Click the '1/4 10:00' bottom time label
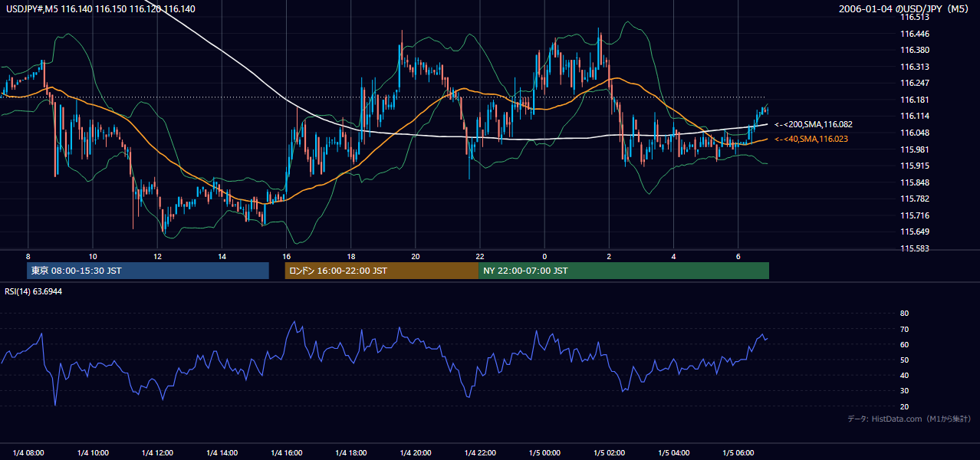Screen dimensions: 980x460 coord(92,452)
